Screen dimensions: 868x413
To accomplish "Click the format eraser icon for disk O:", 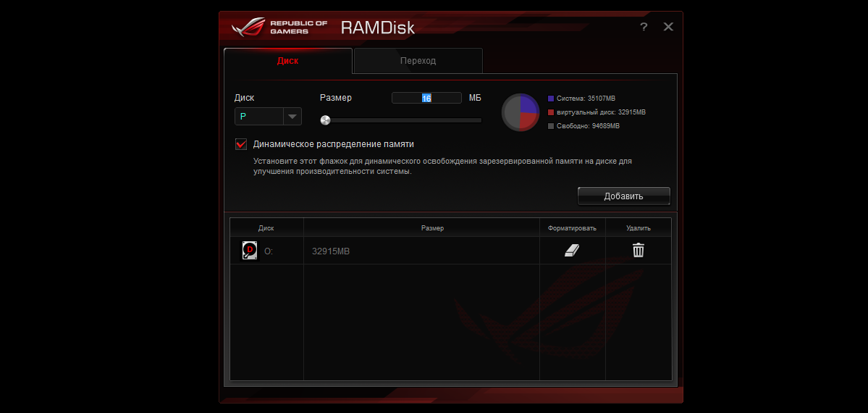I will (572, 251).
